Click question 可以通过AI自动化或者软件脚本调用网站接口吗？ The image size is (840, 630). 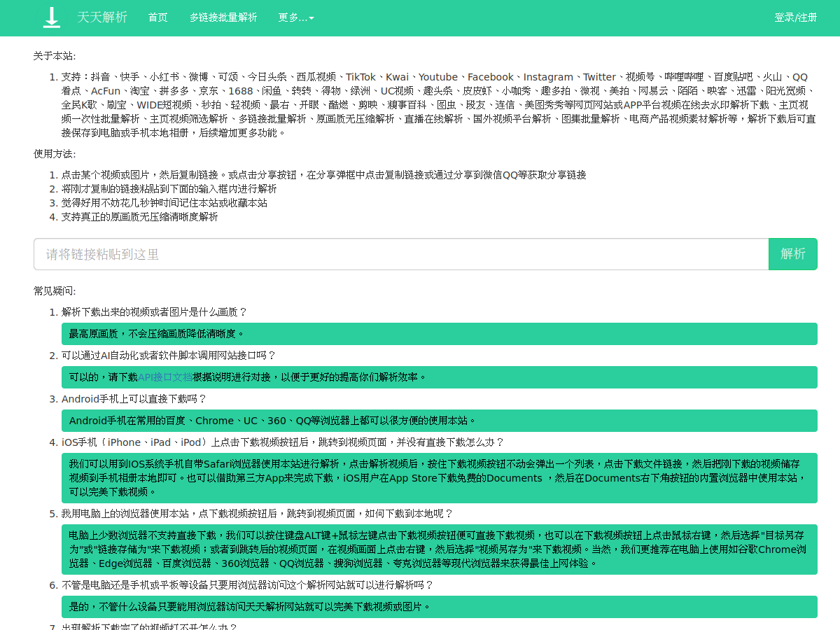[169, 356]
